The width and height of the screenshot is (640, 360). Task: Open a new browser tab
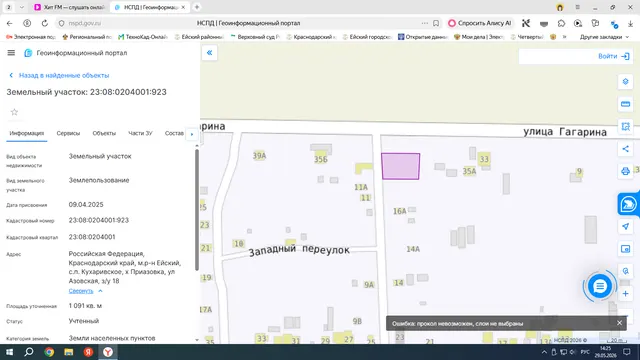click(x=197, y=7)
